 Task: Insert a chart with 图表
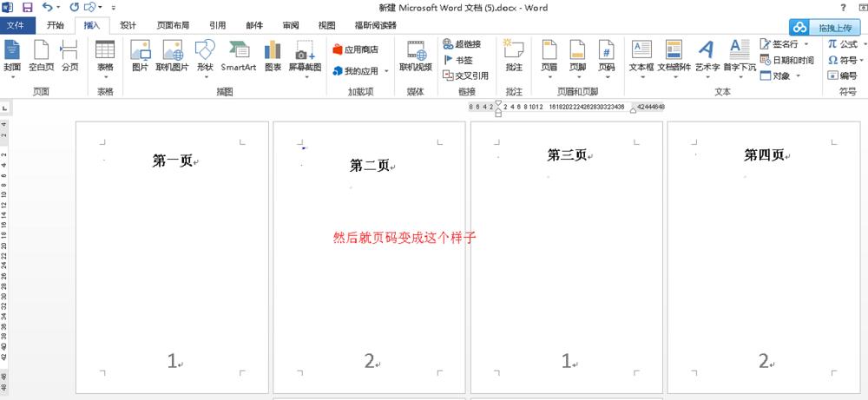point(273,56)
